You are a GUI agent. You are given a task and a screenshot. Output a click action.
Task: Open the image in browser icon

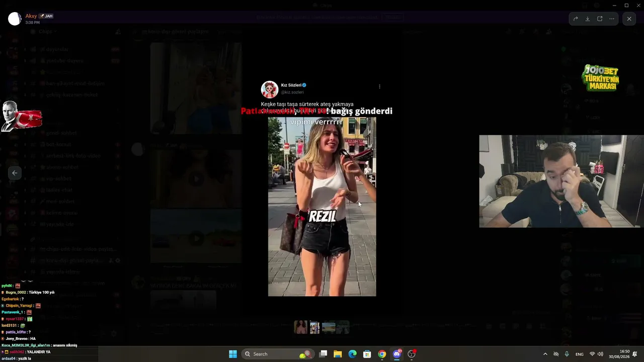pos(600,19)
